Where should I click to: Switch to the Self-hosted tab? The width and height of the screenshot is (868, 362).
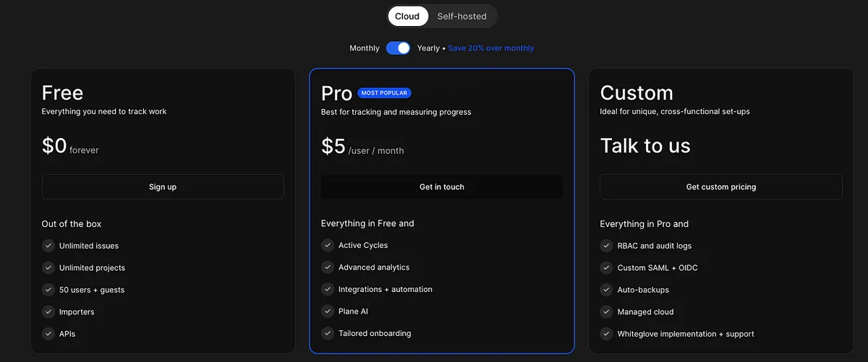(461, 16)
